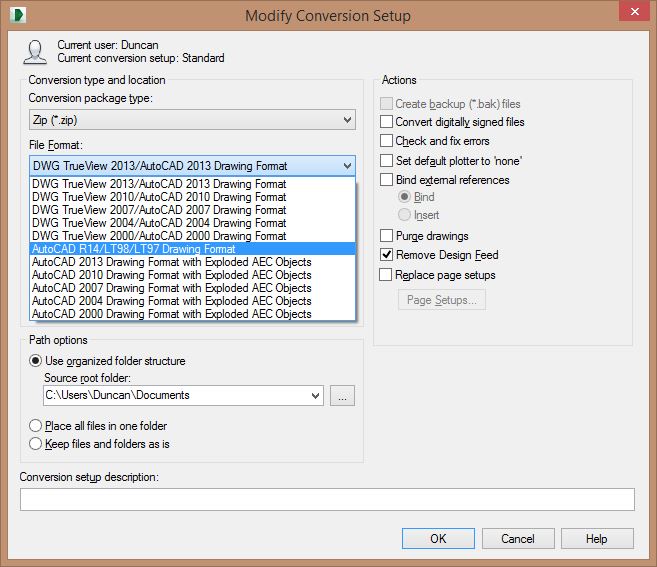Viewport: 657px width, 567px height.
Task: Choose DWG TrueView 2013/AutoCAD 2013 Drawing Format in list
Action: 192,184
